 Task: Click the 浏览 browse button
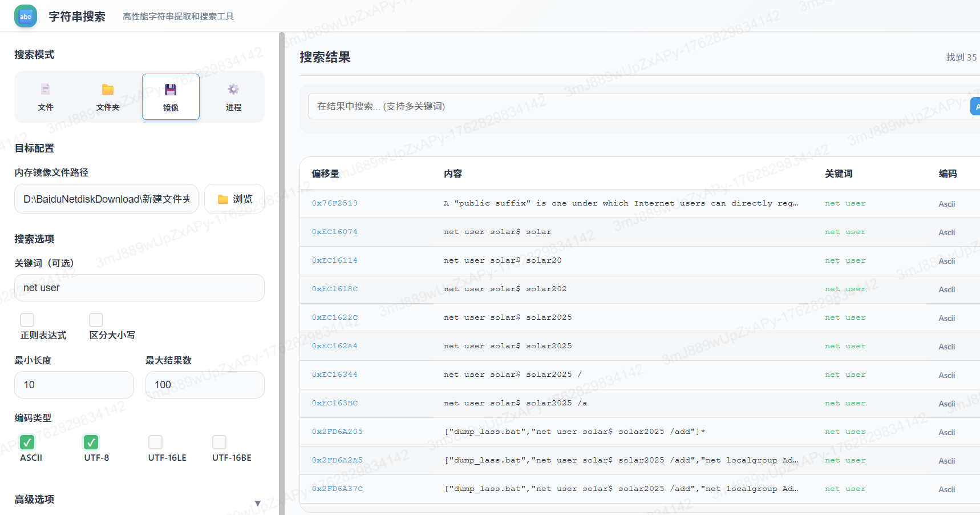click(234, 199)
